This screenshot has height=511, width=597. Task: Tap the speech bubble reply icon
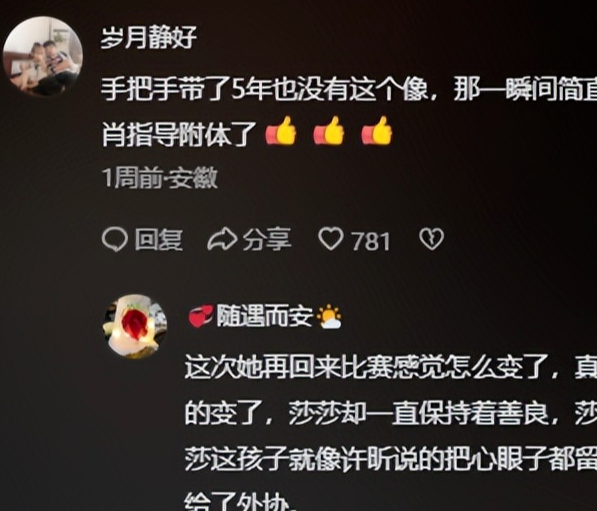click(x=115, y=240)
